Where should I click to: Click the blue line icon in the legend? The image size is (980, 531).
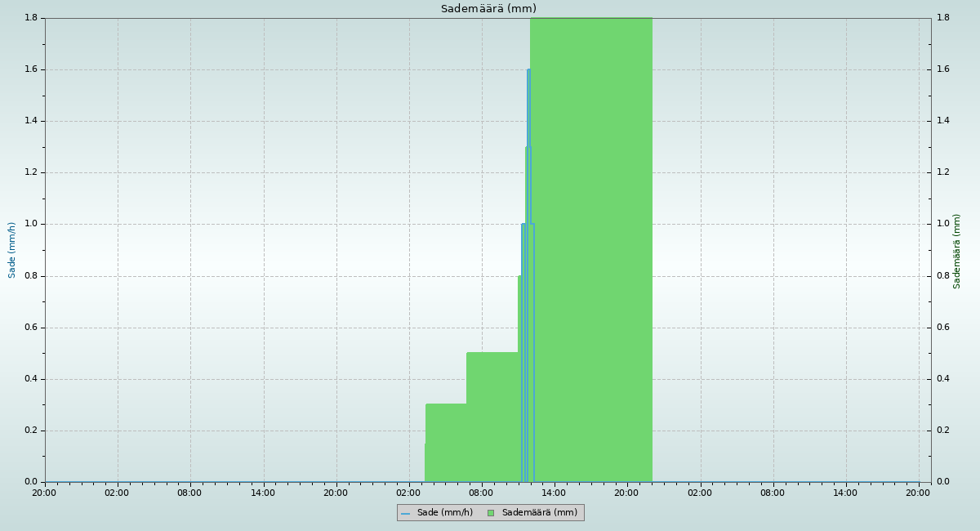click(x=405, y=513)
